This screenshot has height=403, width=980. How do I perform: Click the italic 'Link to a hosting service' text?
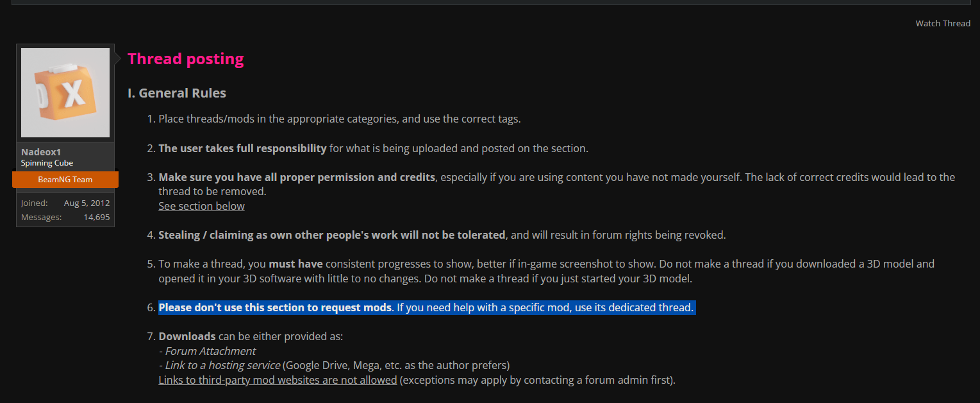pyautogui.click(x=220, y=365)
